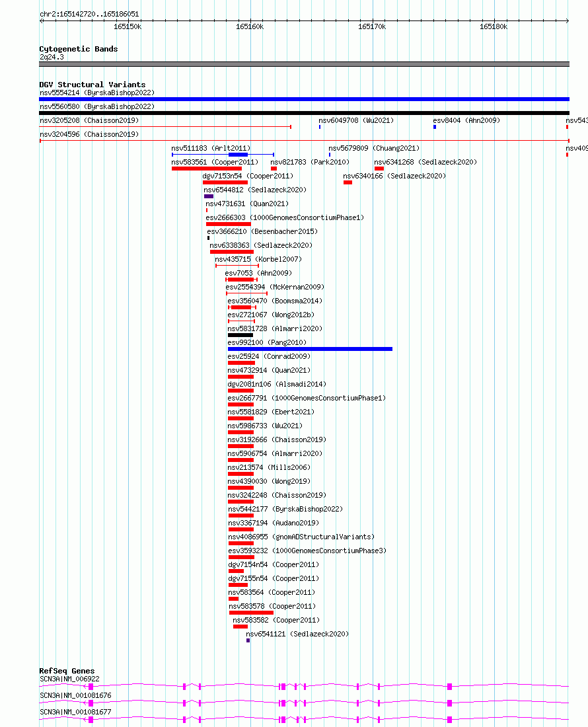This screenshot has width=588, height=727.
Task: Click nsv6338363 (Sedlazeck2020) label
Action: click(261, 246)
